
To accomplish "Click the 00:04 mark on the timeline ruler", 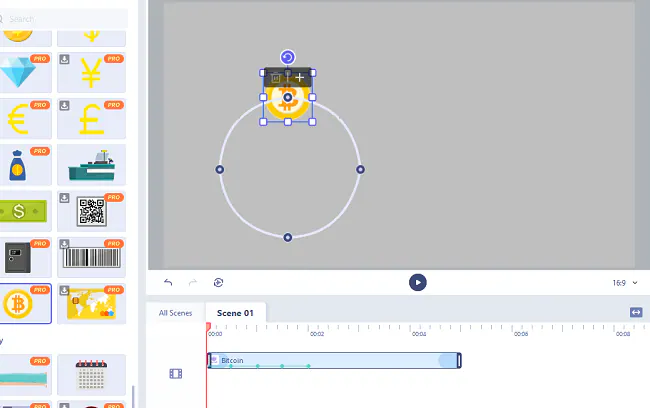I will pyautogui.click(x=419, y=334).
